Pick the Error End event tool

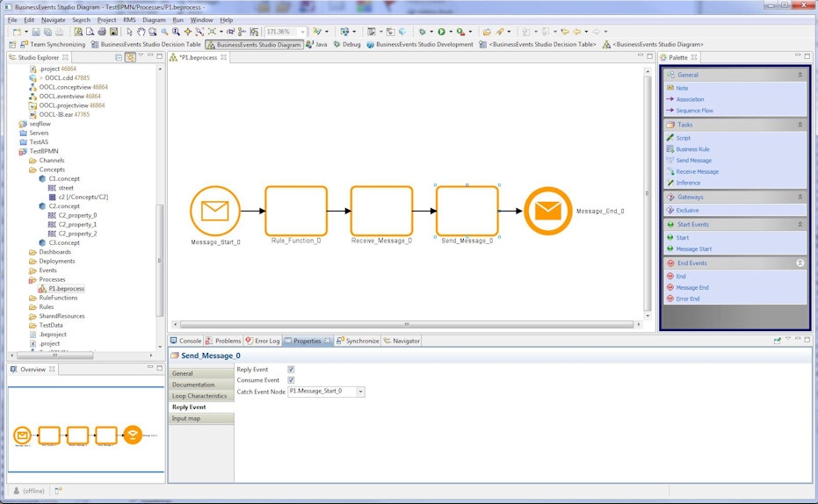[687, 299]
